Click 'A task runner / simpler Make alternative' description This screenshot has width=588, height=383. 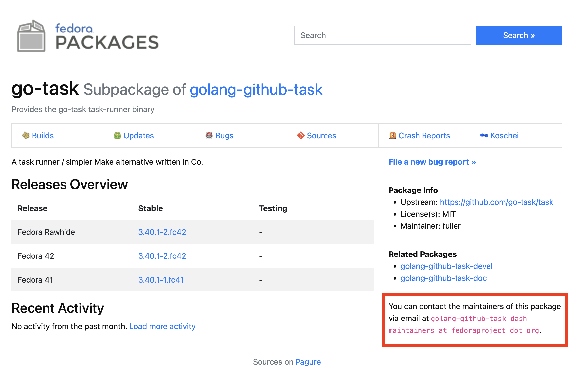pyautogui.click(x=107, y=162)
